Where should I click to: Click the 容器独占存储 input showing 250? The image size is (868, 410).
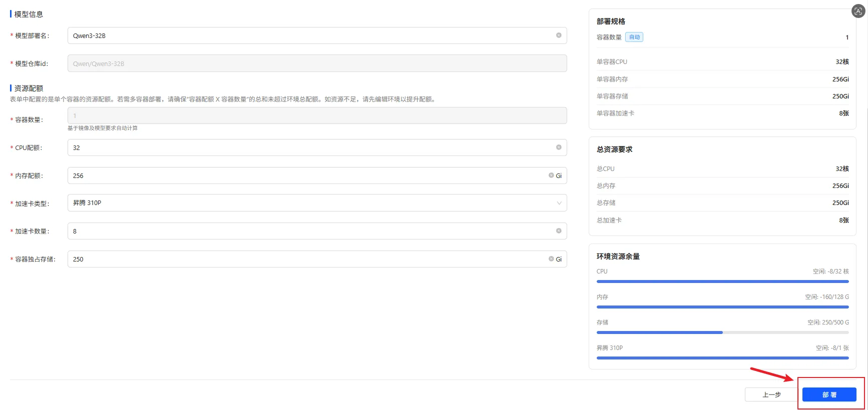317,259
